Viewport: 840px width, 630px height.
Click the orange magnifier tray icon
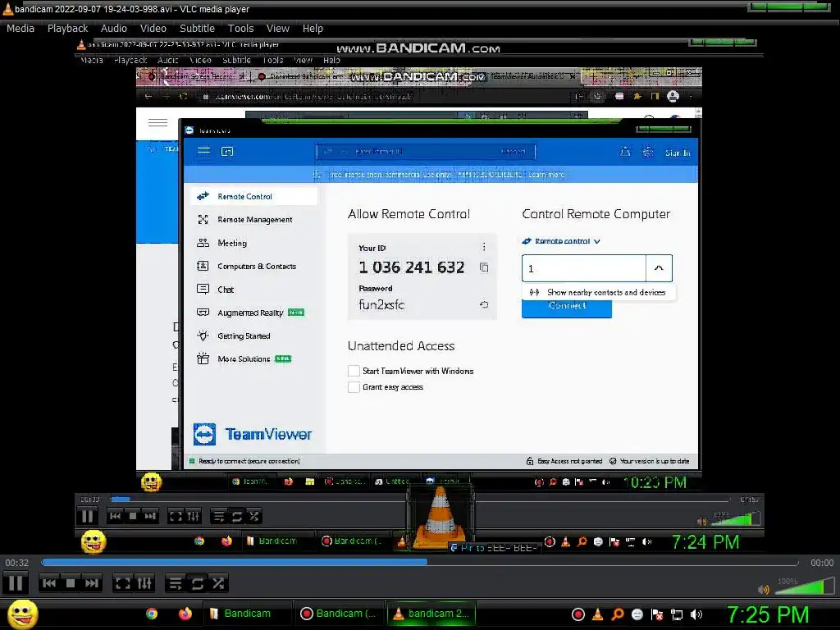618,614
